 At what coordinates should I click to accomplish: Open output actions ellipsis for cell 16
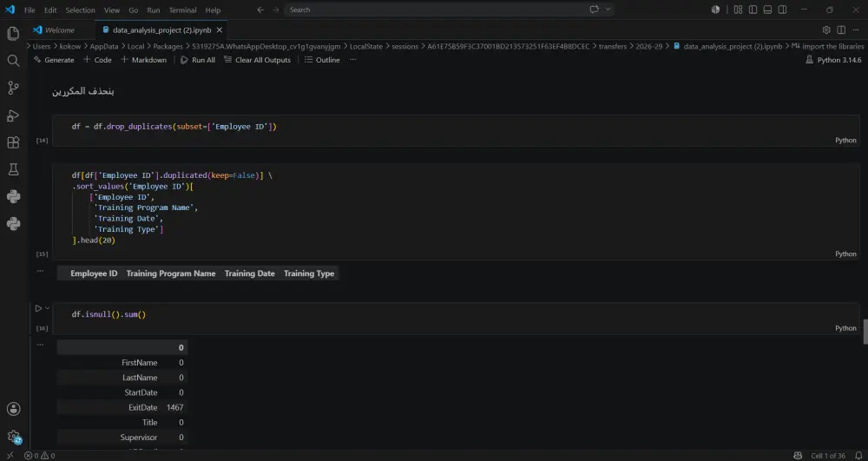(40, 344)
